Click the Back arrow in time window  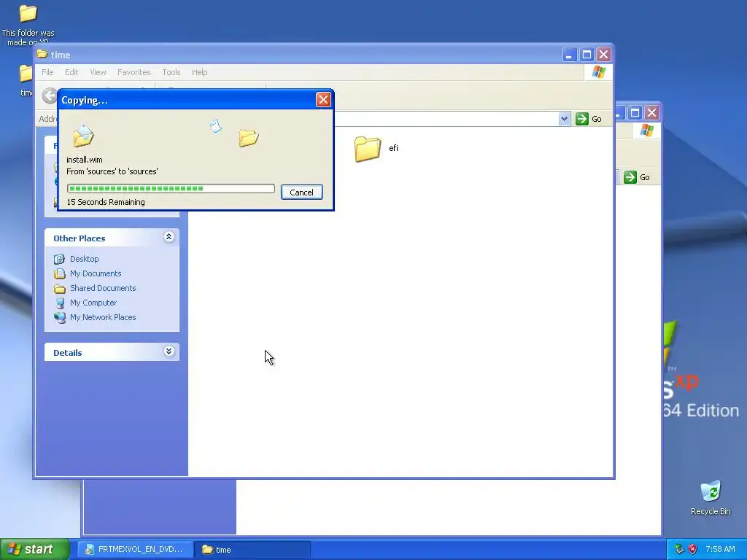coord(49,96)
